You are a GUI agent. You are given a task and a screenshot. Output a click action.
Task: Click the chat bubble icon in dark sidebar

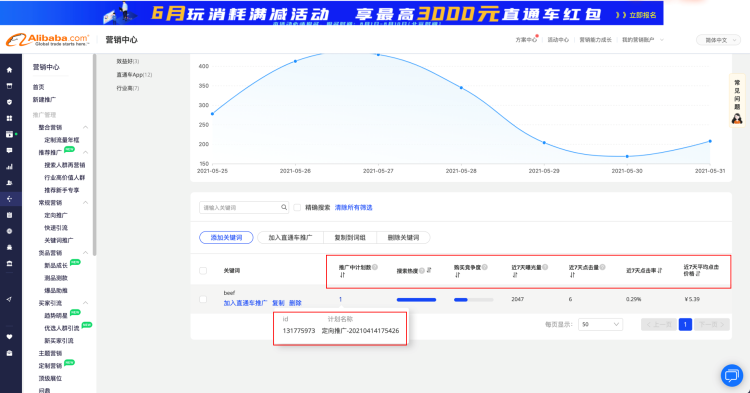point(9,151)
